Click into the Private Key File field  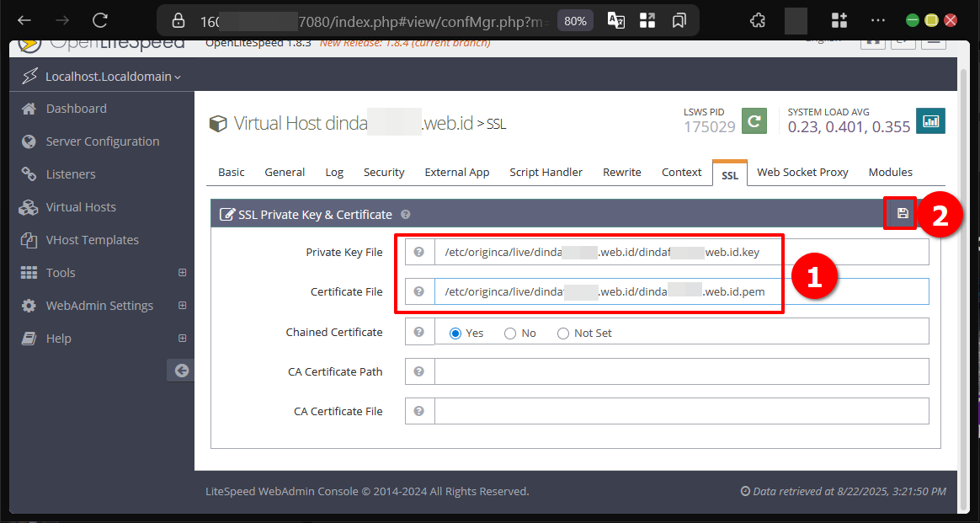681,252
